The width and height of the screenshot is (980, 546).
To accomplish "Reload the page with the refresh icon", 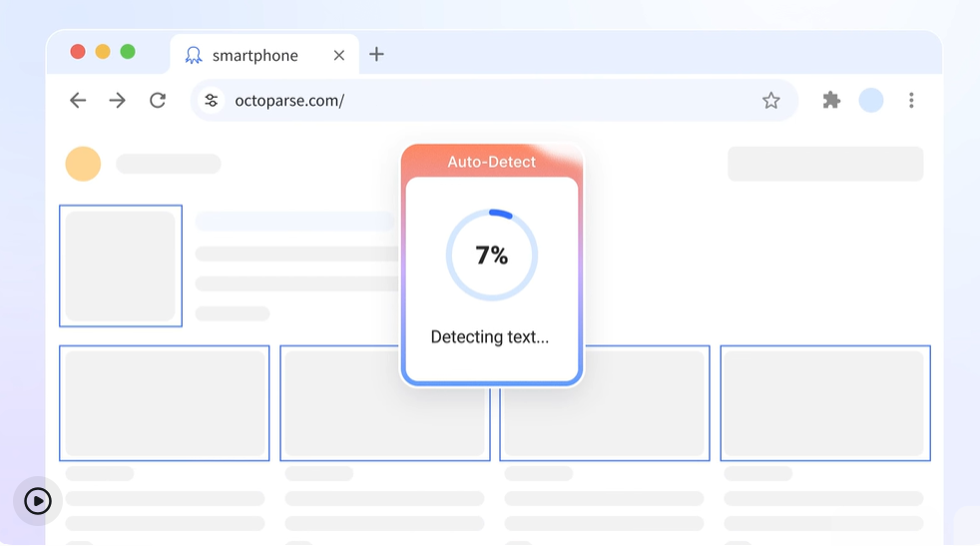I will click(158, 100).
